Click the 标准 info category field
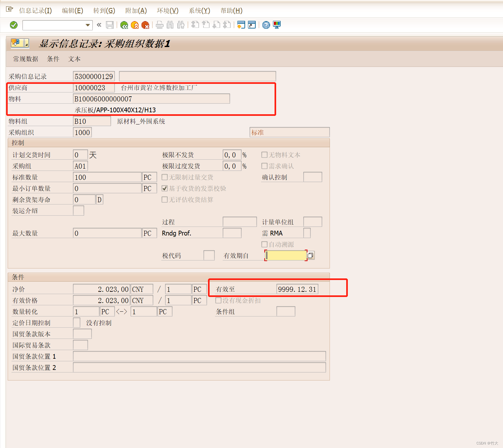 [290, 132]
